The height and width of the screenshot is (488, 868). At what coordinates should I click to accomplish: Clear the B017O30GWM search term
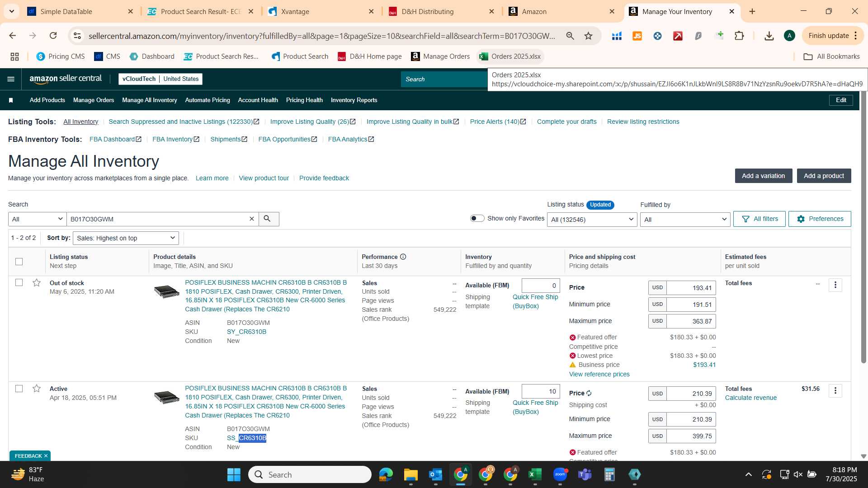point(252,219)
